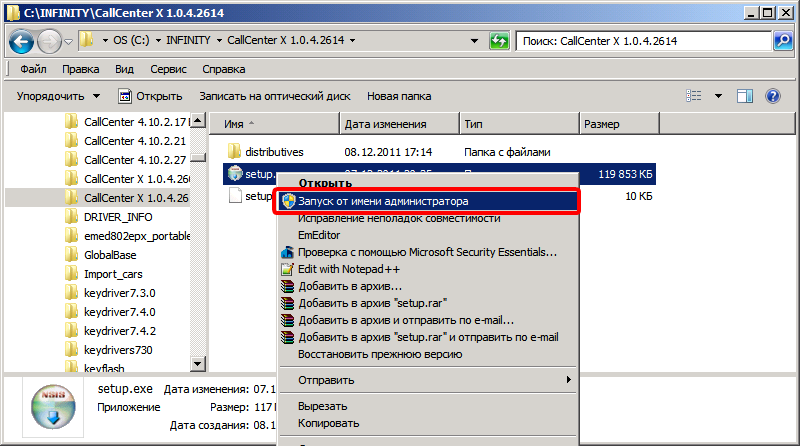Choose Добавить в архив и отправить по e-mail…

(406, 320)
